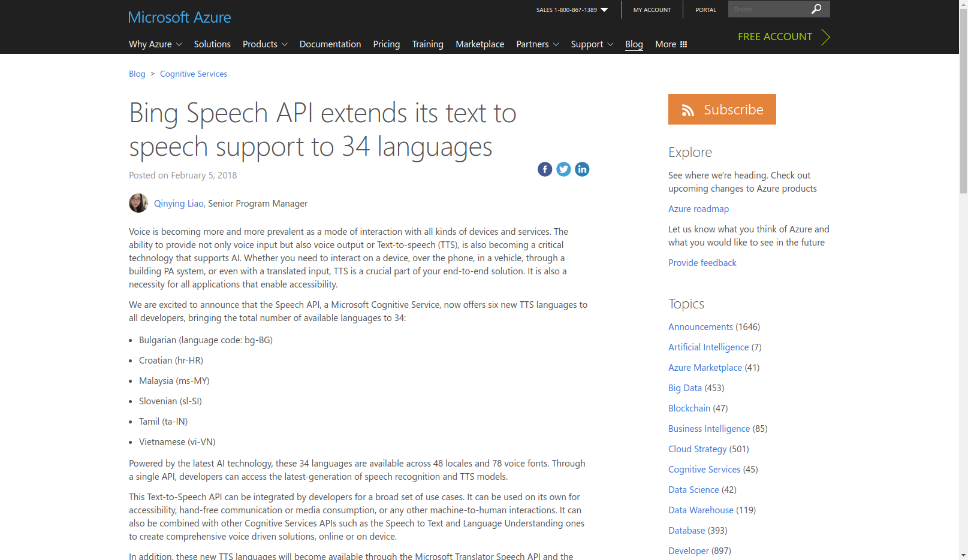Open the Cloud Strategy topic
This screenshot has width=968, height=560.
point(698,449)
